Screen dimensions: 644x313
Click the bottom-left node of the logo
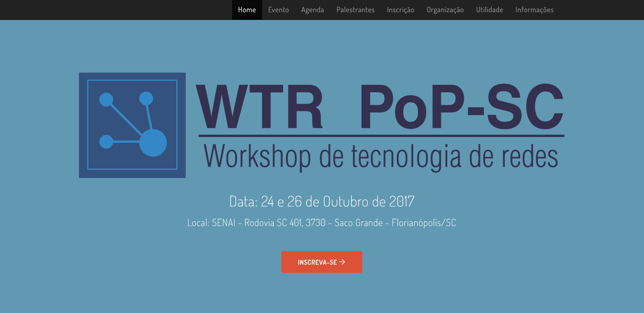[x=106, y=142]
